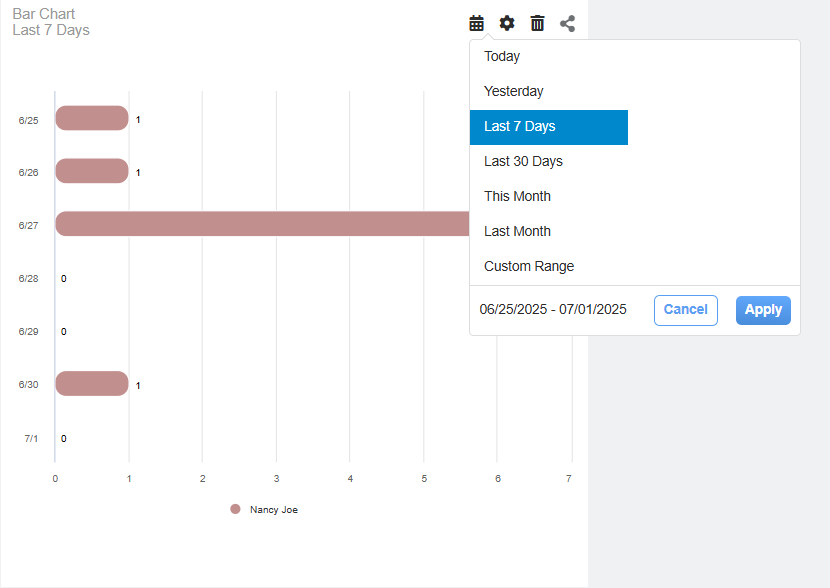Click the calendar date range icon

pos(477,23)
